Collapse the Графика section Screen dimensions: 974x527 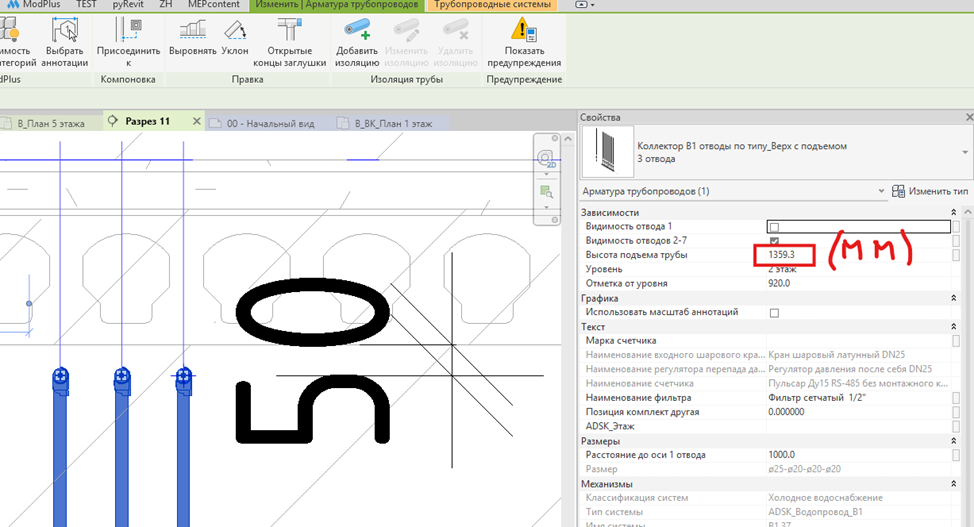[x=954, y=298]
